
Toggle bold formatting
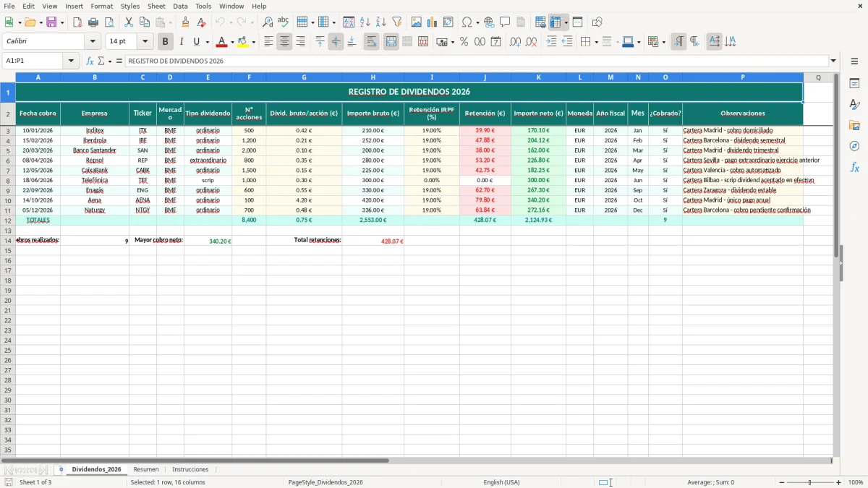166,42
